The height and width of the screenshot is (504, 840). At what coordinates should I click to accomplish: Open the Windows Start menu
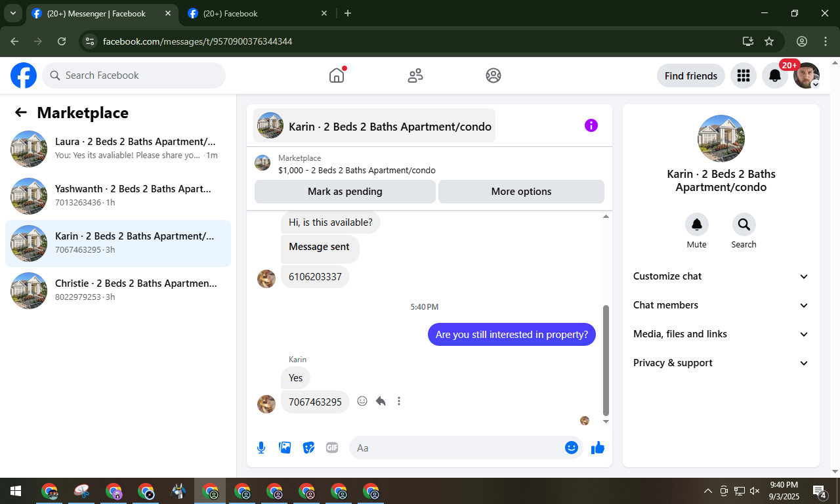(x=16, y=491)
